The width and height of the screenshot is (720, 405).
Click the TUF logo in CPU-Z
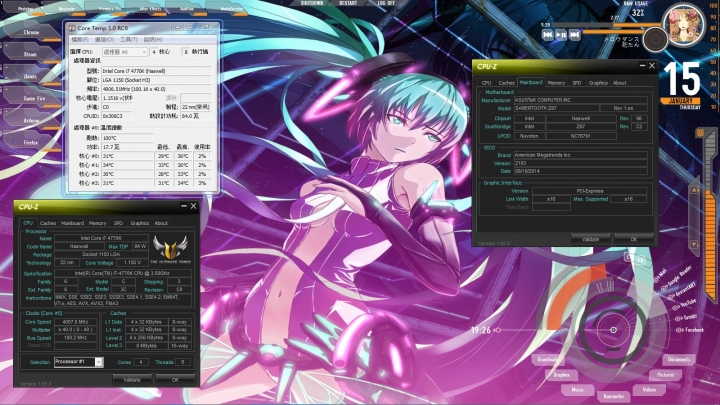[x=170, y=250]
